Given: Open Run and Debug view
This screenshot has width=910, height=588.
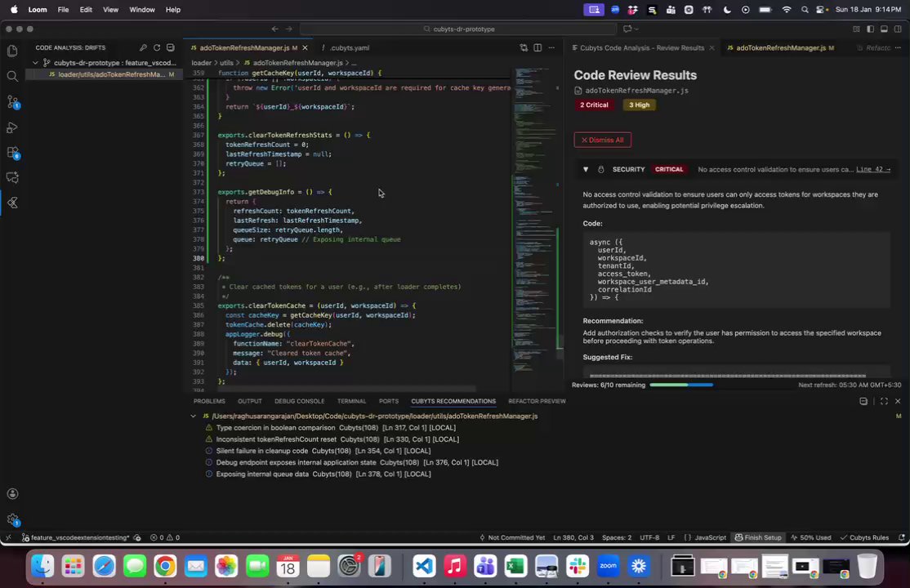Looking at the screenshot, I should tap(12, 127).
